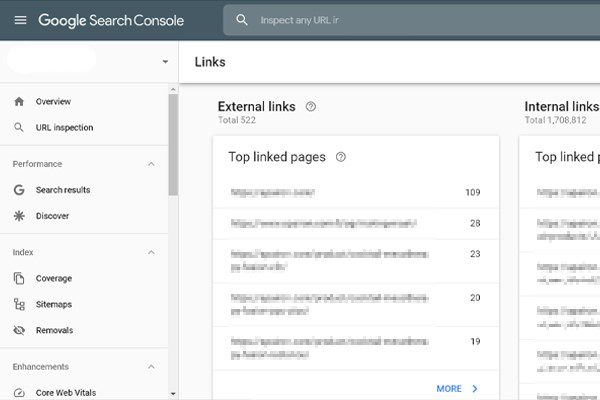Open the linked page row with 28 links
Image resolution: width=600 pixels, height=400 pixels.
(x=356, y=224)
